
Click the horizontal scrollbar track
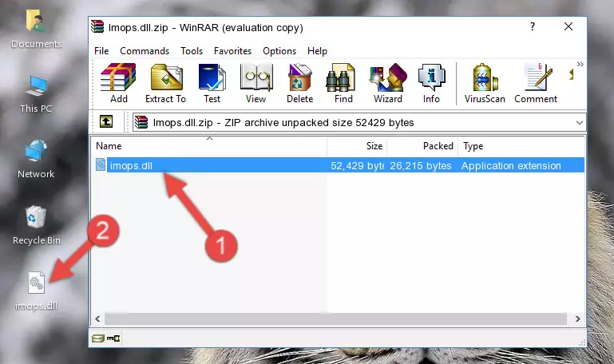pos(335,318)
